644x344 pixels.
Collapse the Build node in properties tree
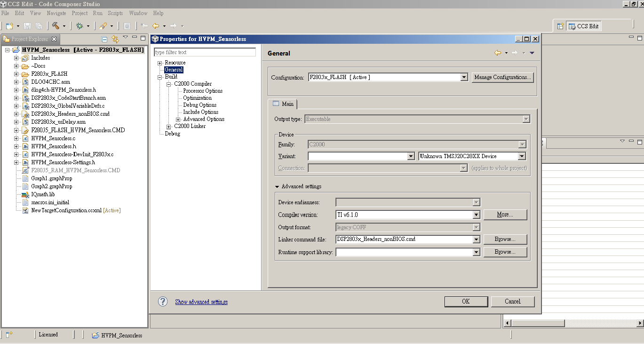160,77
